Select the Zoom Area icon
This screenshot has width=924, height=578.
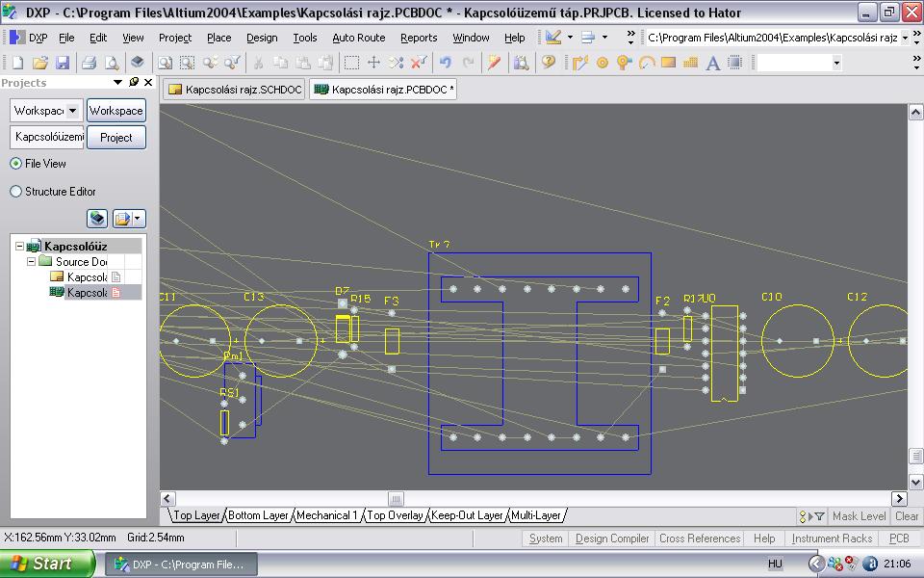tap(188, 62)
